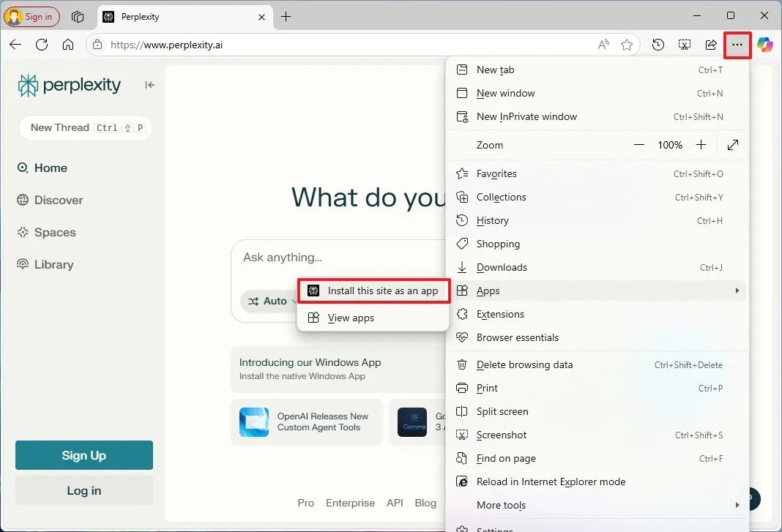Expand the Apps submenu arrow
The width and height of the screenshot is (782, 532).
tap(737, 291)
